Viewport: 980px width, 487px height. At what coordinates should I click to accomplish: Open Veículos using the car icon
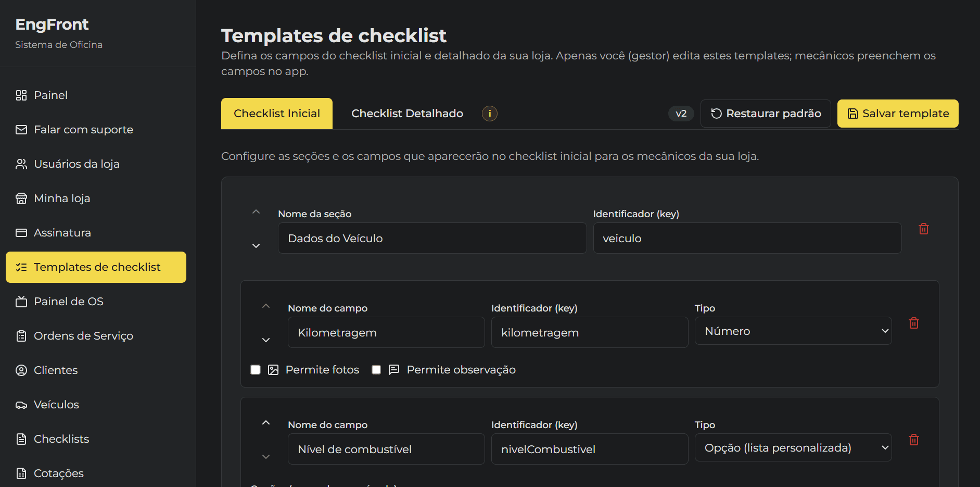[x=21, y=404]
